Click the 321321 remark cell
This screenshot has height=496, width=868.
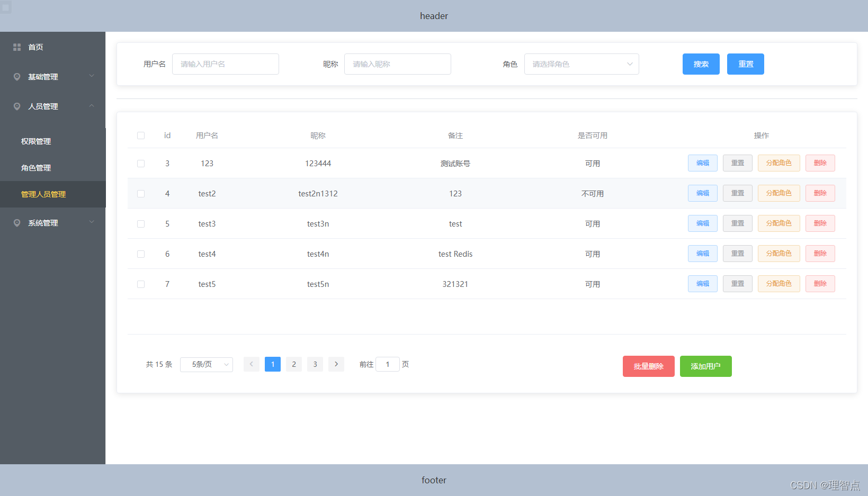455,284
